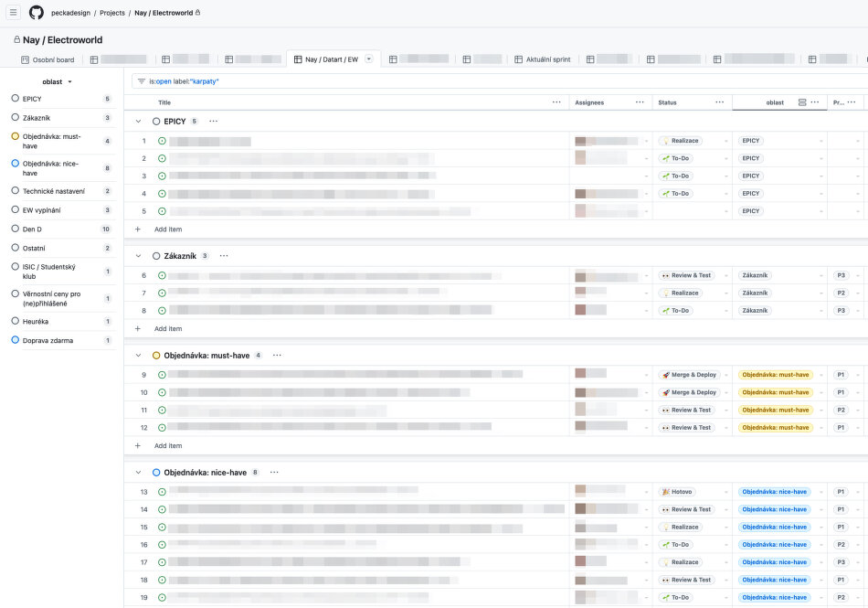
Task: Open the oblast dropdown in the left sidebar
Action: [x=55, y=81]
